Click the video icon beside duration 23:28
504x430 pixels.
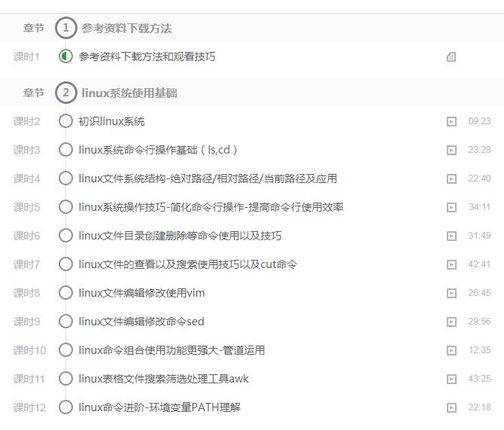tap(451, 150)
